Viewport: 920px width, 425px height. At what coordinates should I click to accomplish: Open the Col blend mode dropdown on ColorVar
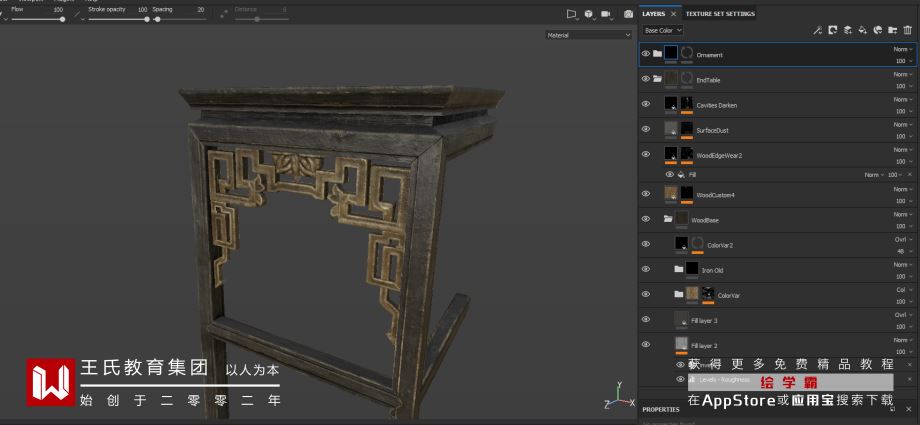click(x=904, y=290)
